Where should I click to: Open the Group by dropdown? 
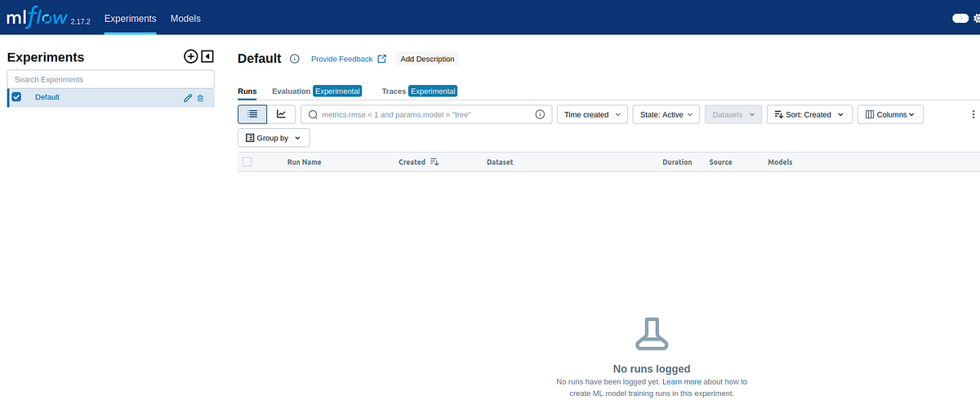click(274, 138)
